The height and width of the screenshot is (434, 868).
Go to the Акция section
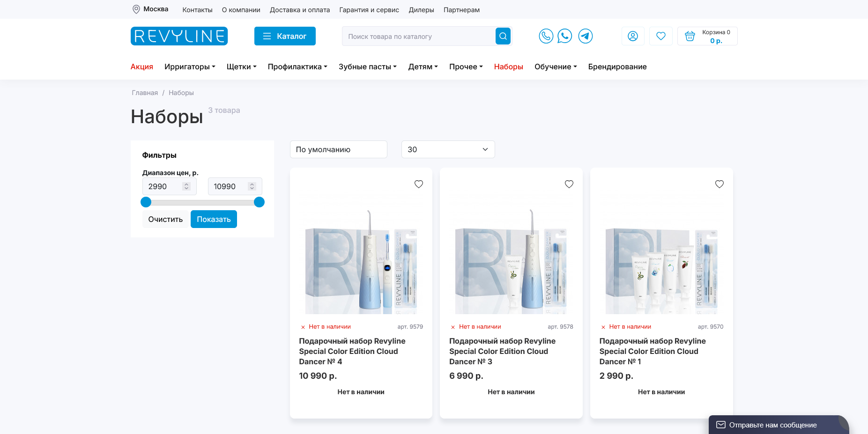point(142,66)
